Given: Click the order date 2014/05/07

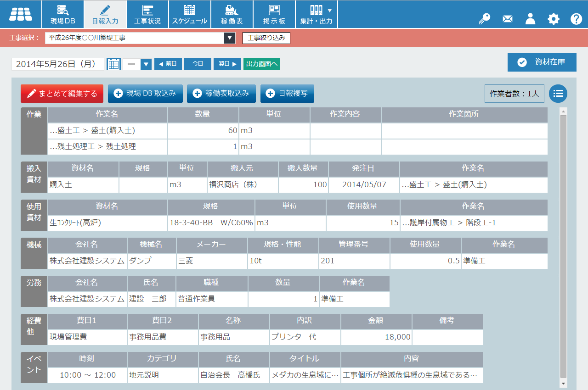Looking at the screenshot, I should click(x=364, y=185).
